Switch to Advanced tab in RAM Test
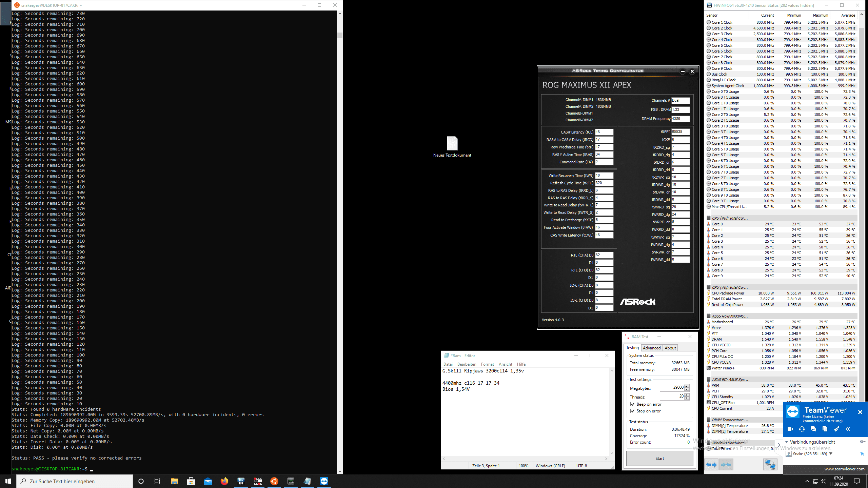Viewport: 868px width, 488px height. (x=651, y=348)
